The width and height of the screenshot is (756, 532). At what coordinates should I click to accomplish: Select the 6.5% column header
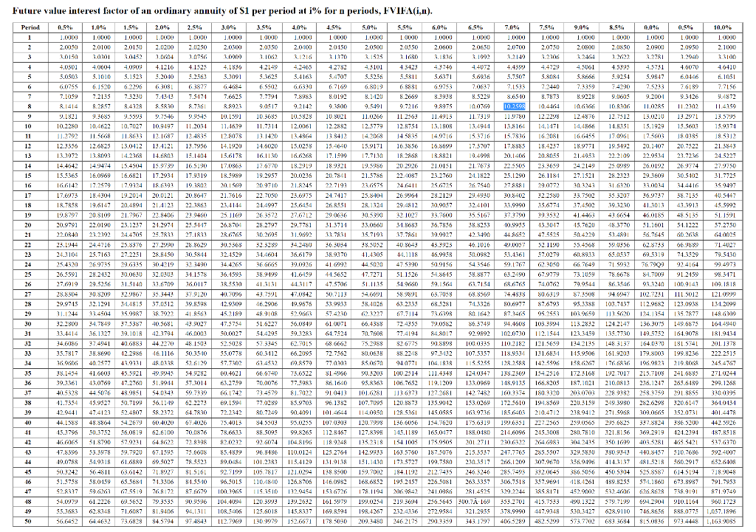coord(475,27)
